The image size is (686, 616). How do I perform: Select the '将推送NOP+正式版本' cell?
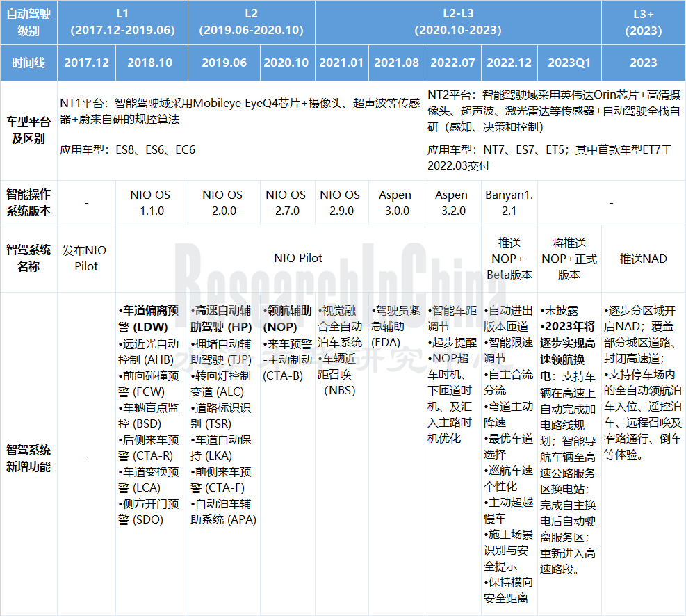click(x=569, y=258)
